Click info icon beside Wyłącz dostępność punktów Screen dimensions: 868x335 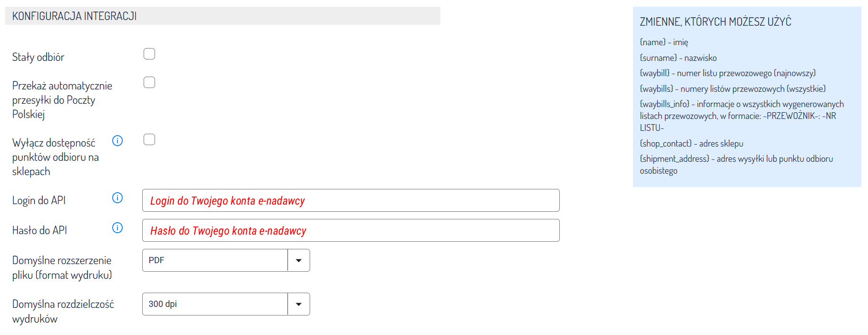117,141
